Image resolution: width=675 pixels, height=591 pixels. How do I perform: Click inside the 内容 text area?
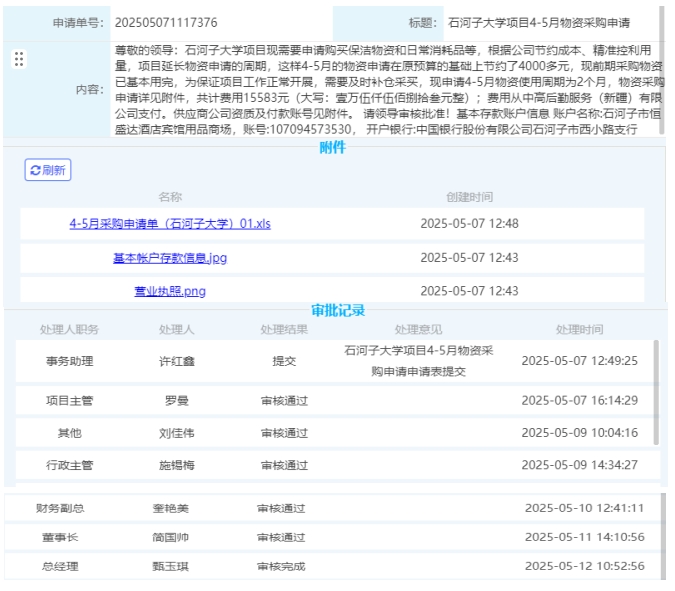pyautogui.click(x=385, y=89)
